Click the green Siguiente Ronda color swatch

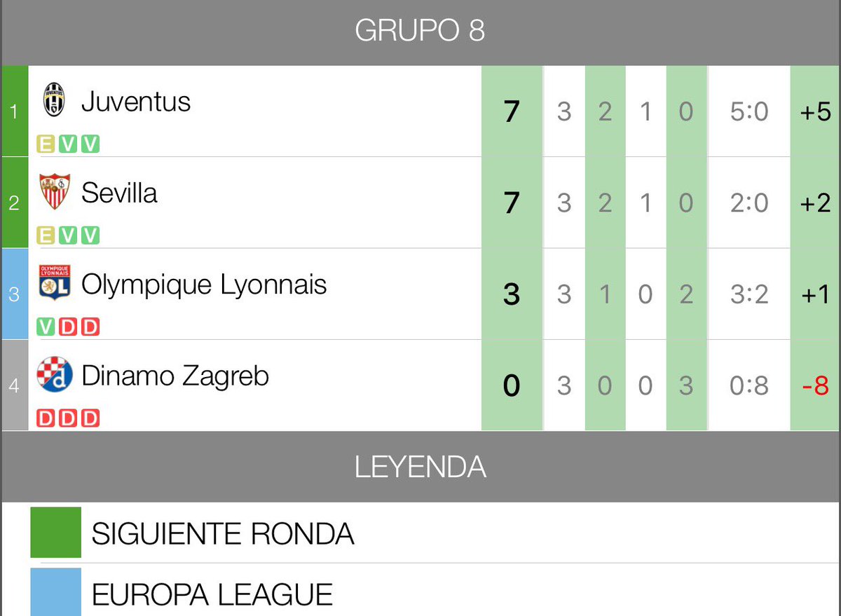coord(55,533)
